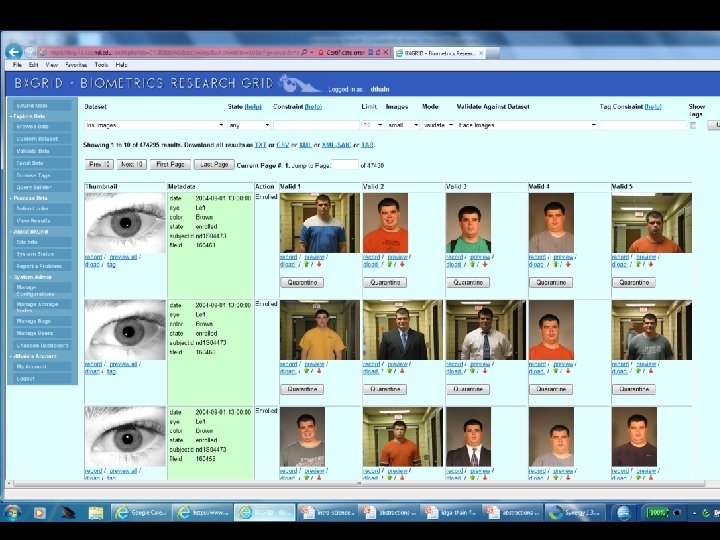
Task: Click green up-arrow under first-row Valid 1 photo
Action: (307, 264)
